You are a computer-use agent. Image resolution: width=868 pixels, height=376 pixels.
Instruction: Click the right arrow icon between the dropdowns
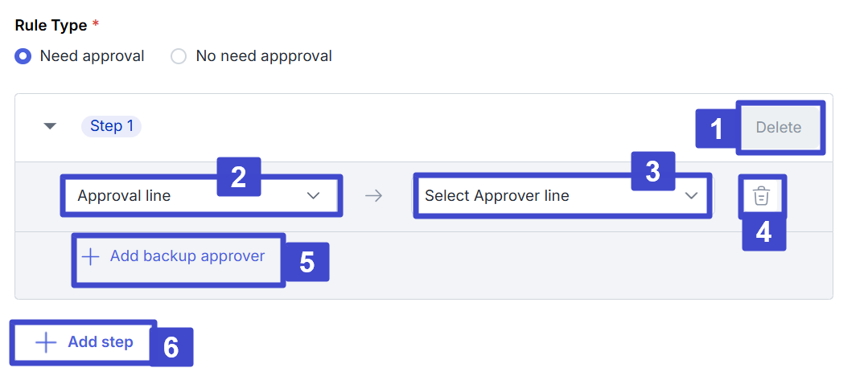point(373,195)
